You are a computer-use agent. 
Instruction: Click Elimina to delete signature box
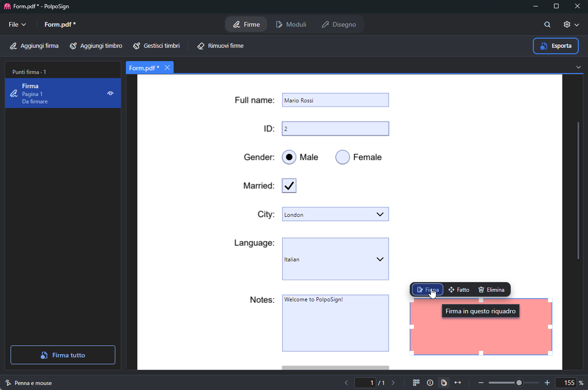[491, 290]
